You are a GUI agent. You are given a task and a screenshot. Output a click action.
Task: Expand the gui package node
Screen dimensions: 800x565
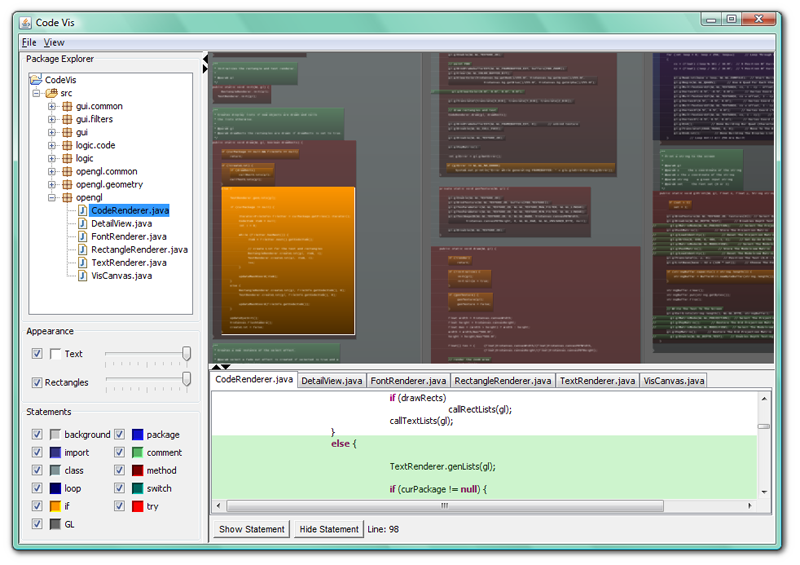tap(52, 132)
